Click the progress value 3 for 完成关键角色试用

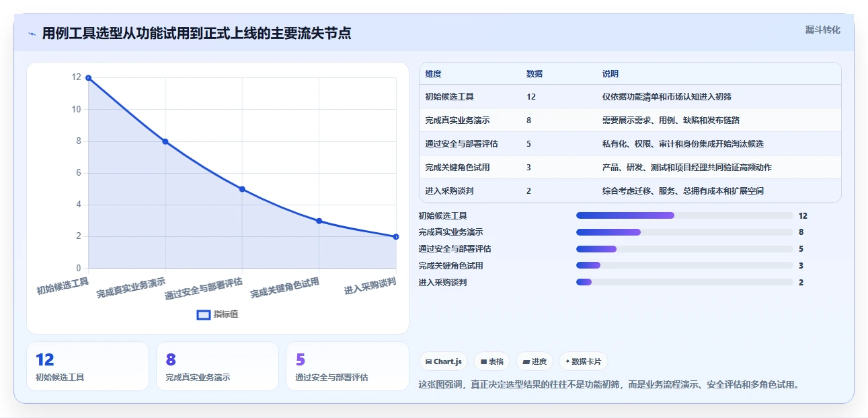pyautogui.click(x=801, y=266)
